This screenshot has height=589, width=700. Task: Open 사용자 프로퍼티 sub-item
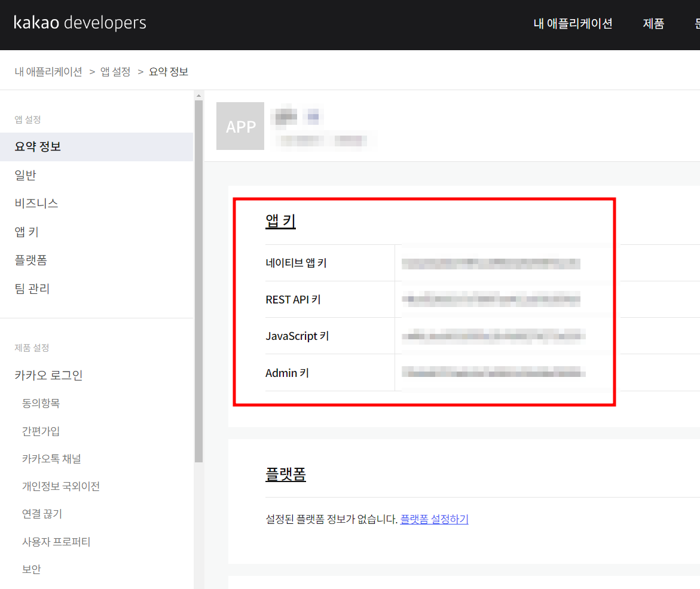[56, 542]
